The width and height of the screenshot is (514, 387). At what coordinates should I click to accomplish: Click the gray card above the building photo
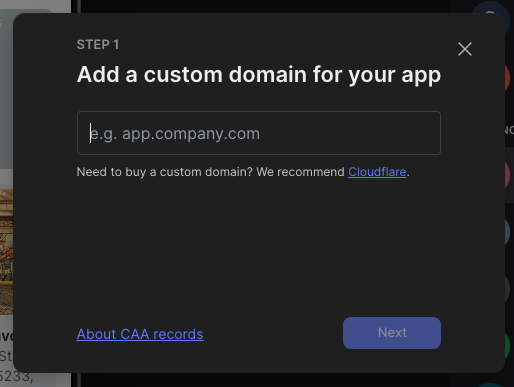click(6, 90)
